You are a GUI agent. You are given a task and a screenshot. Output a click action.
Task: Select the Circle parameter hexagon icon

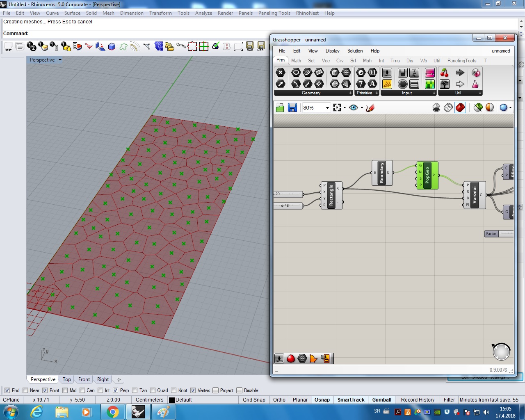(x=296, y=73)
